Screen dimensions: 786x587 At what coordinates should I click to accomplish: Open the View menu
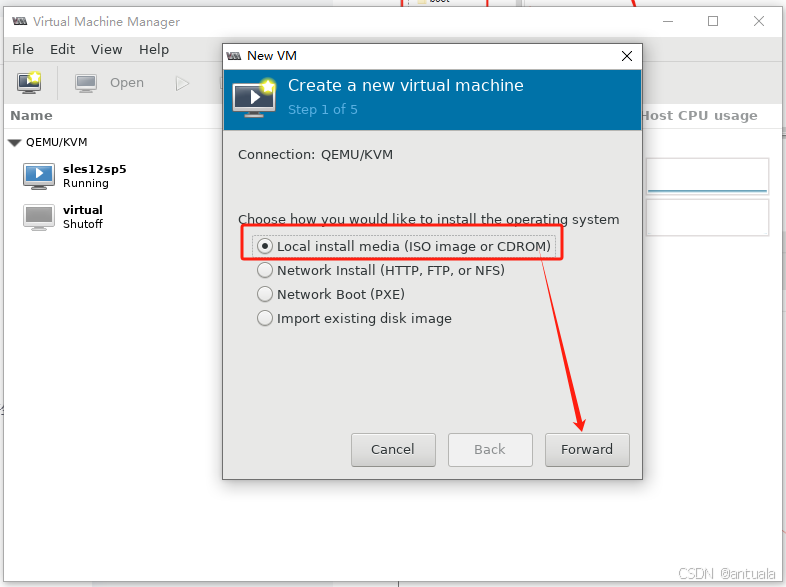[107, 50]
